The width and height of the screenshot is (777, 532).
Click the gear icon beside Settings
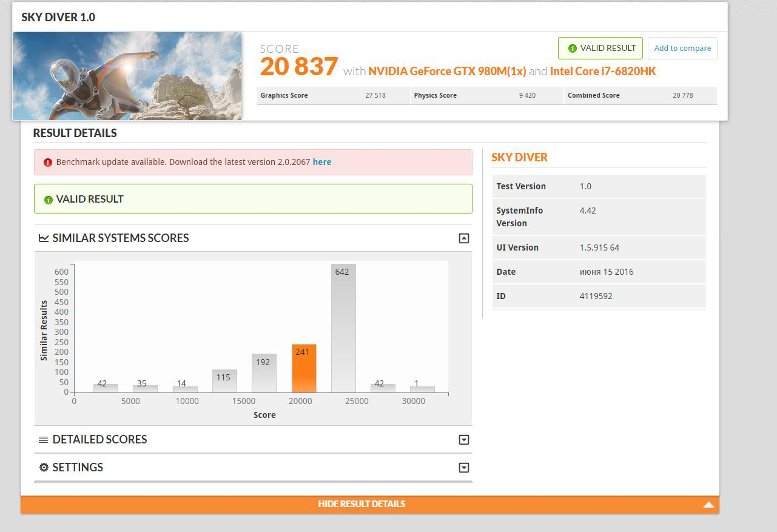pyautogui.click(x=44, y=468)
